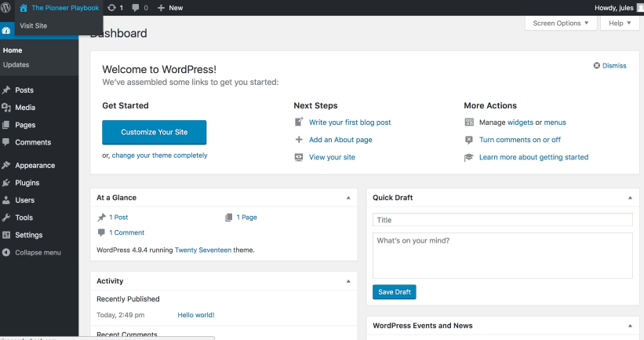Click The Pioneer Playbook site name
The image size is (644, 340).
click(x=65, y=8)
